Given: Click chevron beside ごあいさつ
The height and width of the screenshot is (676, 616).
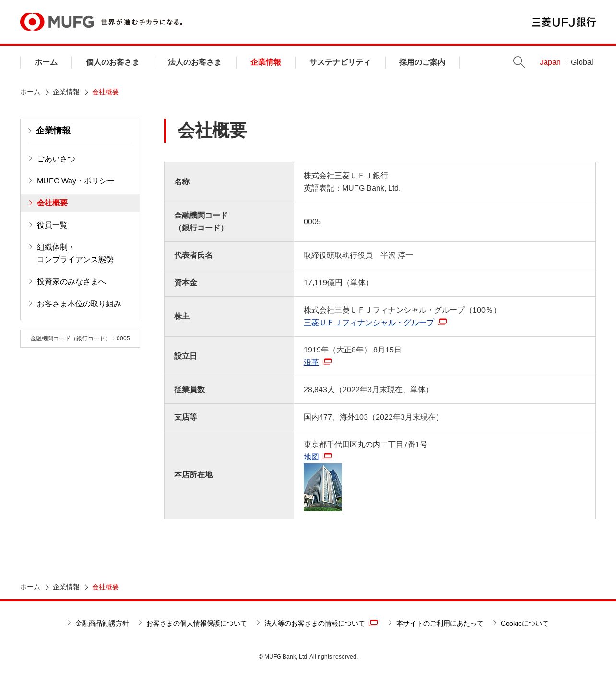Looking at the screenshot, I should coord(31,158).
